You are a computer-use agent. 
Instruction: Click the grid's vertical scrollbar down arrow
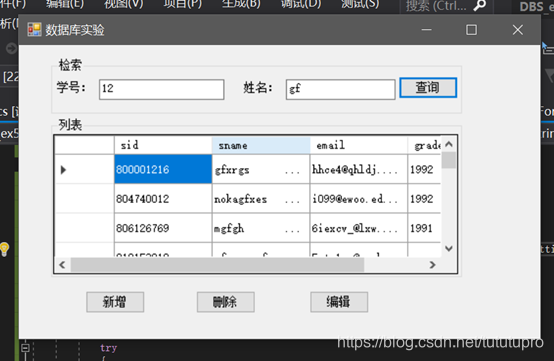tap(449, 249)
